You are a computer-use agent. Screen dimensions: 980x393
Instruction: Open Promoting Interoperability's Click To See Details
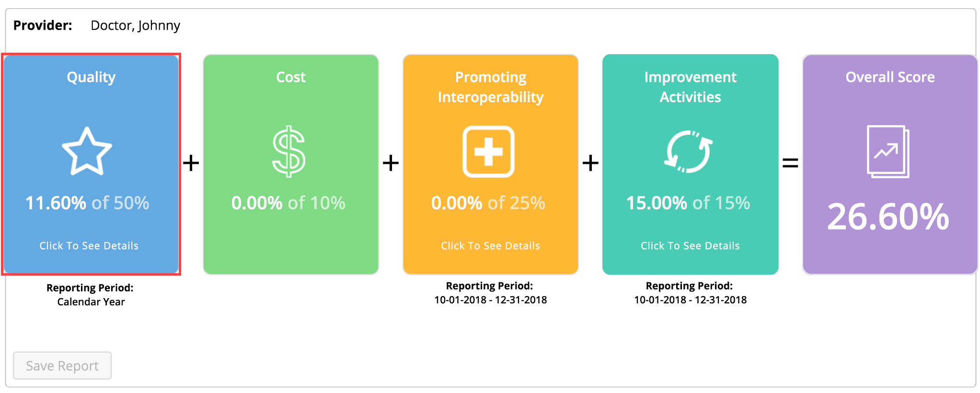coord(490,246)
